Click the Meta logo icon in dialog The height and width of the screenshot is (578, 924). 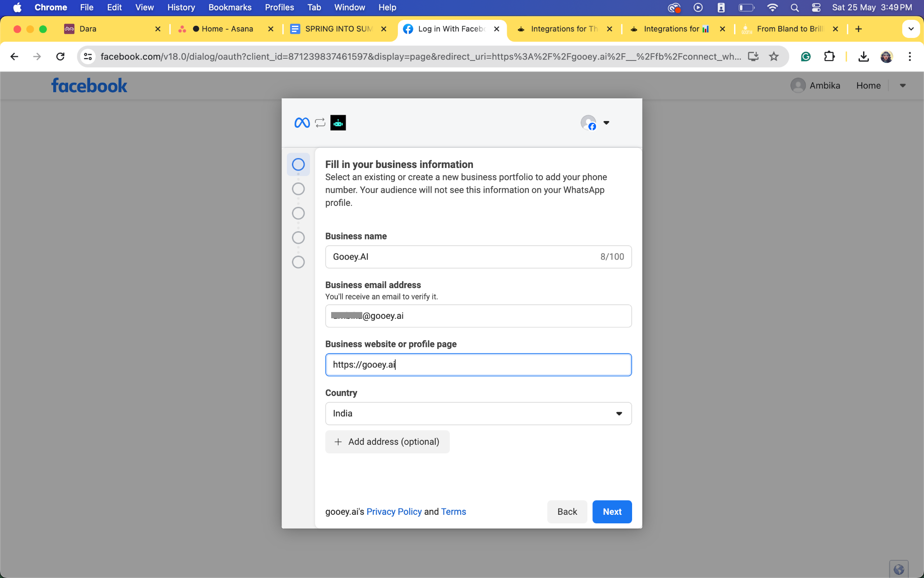302,123
